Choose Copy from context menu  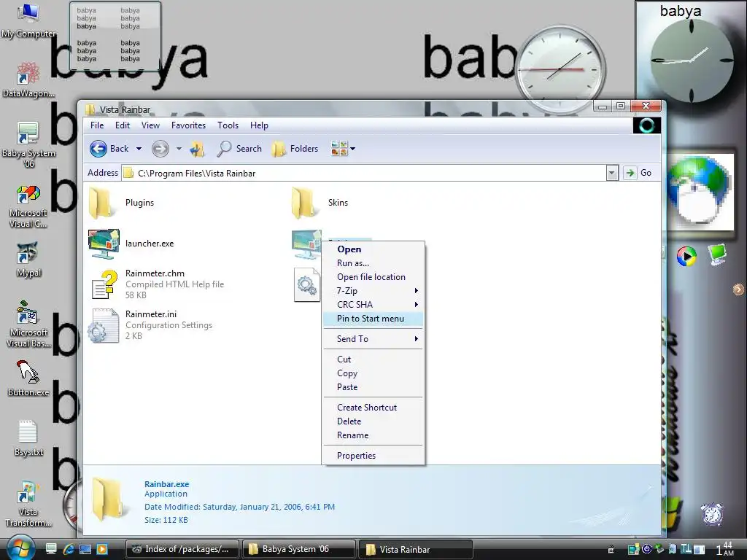pos(373,373)
